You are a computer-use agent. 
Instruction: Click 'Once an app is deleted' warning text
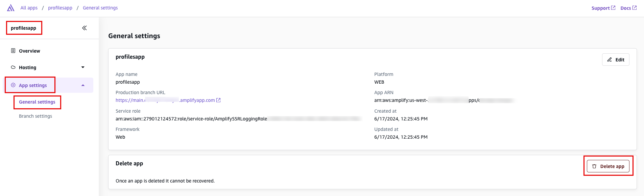165,181
